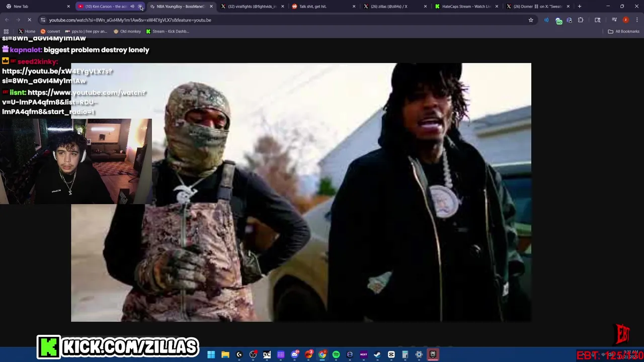Bookmark this page with the star icon
The height and width of the screenshot is (362, 644).
pos(530,20)
